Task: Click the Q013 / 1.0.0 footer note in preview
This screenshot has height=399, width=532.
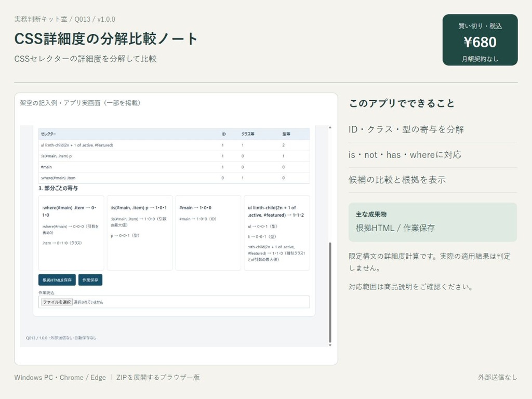Action: tap(61, 338)
